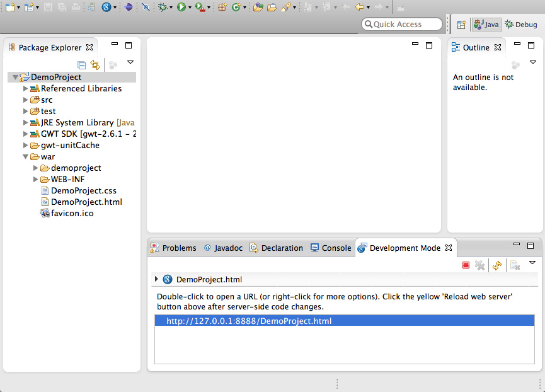This screenshot has width=545, height=392.
Task: Open the Outline view menu triangle
Action: (x=533, y=62)
